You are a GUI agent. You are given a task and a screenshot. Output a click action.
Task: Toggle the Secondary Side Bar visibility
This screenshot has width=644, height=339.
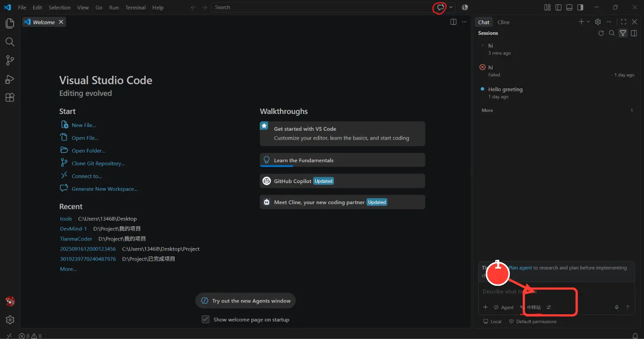click(x=580, y=7)
